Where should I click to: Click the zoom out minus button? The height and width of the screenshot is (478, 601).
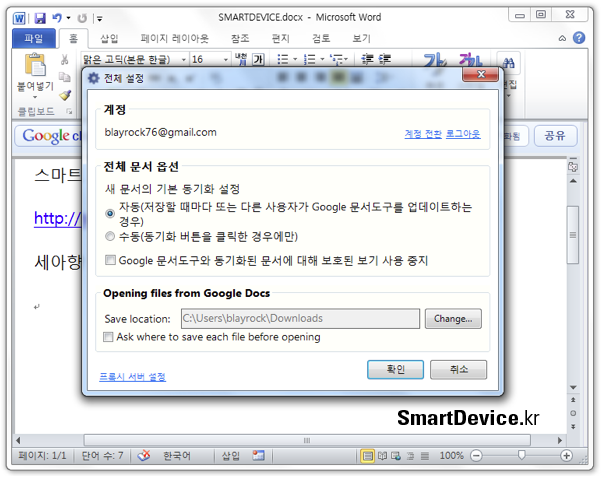pos(476,456)
